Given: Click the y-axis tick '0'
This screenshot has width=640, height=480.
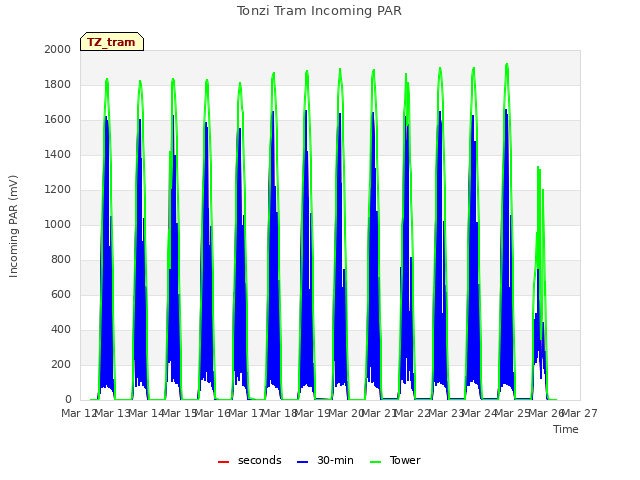Looking at the screenshot, I should (x=68, y=400).
